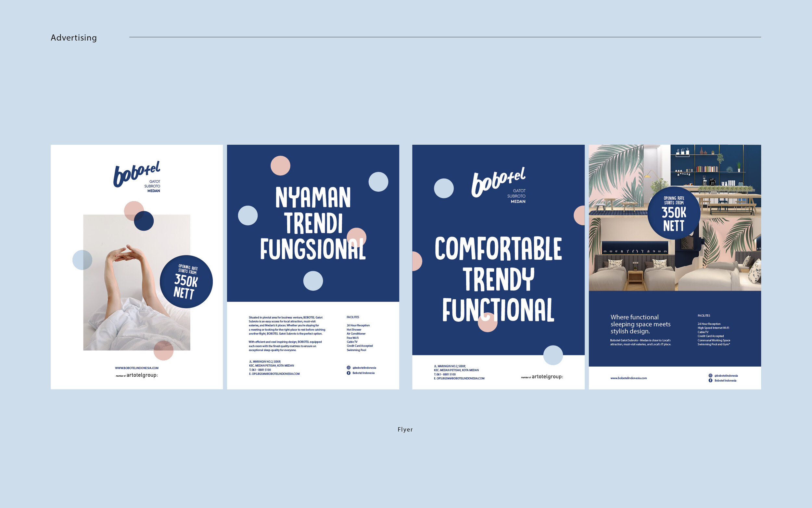812x508 pixels.
Task: Click 'Swimming Pool' on the Nyaman flyer list
Action: (356, 350)
